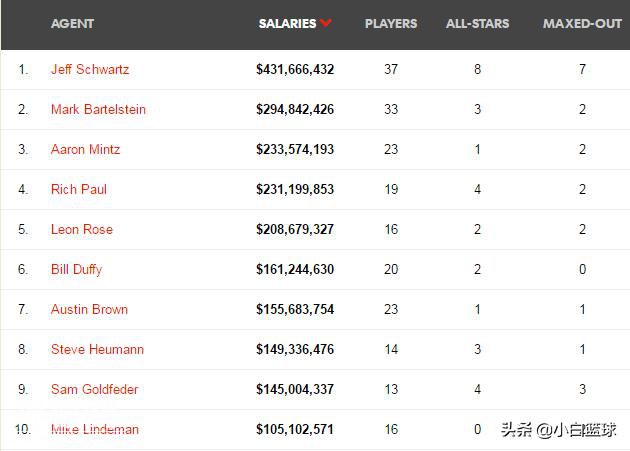Click the Agent column header

pyautogui.click(x=72, y=24)
